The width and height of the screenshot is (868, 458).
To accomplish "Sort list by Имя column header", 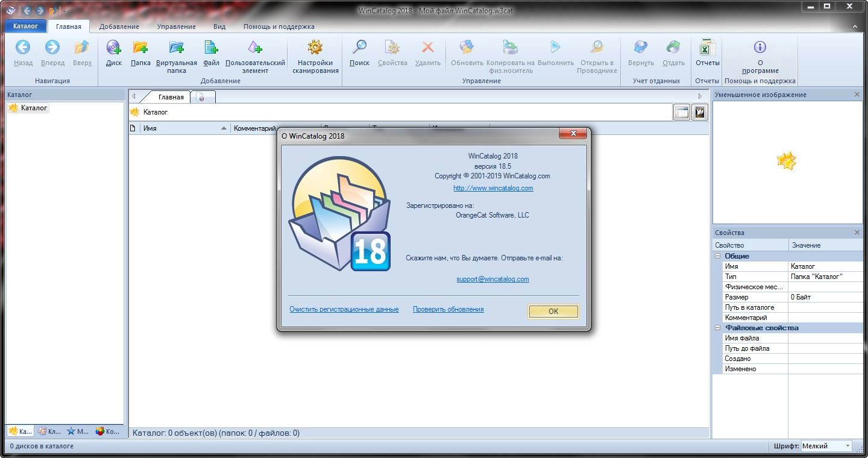I will pos(185,128).
